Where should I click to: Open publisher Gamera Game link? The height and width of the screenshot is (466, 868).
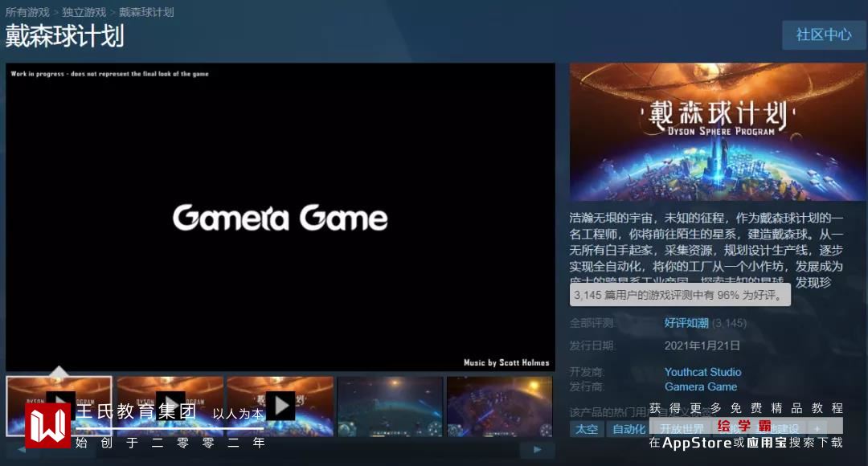pos(700,386)
